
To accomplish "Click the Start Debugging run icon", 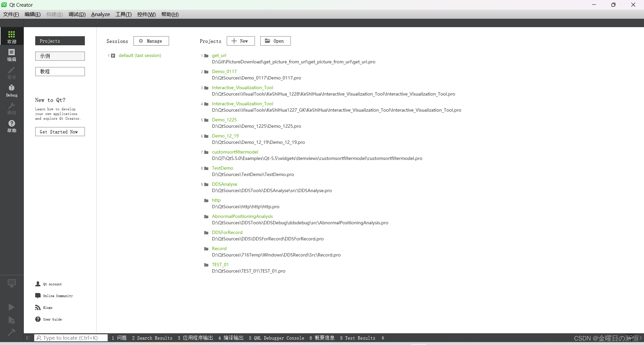I will click(x=11, y=320).
